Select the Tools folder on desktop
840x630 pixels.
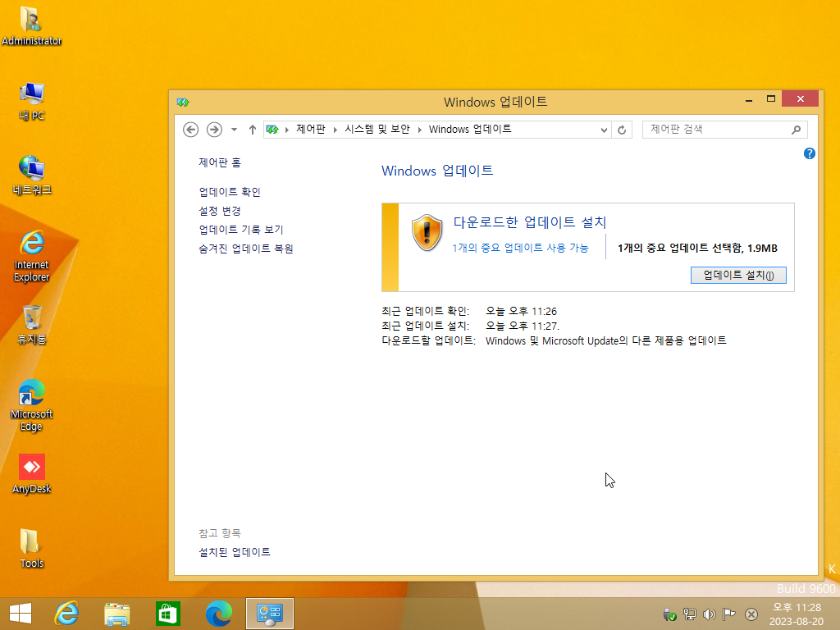31,549
